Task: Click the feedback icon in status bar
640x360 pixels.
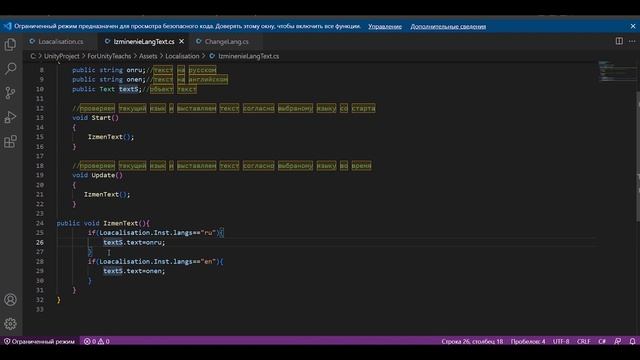Action: point(618,341)
